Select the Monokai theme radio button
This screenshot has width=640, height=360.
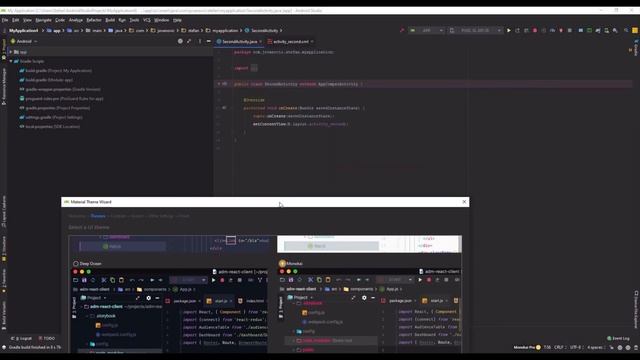(282, 264)
